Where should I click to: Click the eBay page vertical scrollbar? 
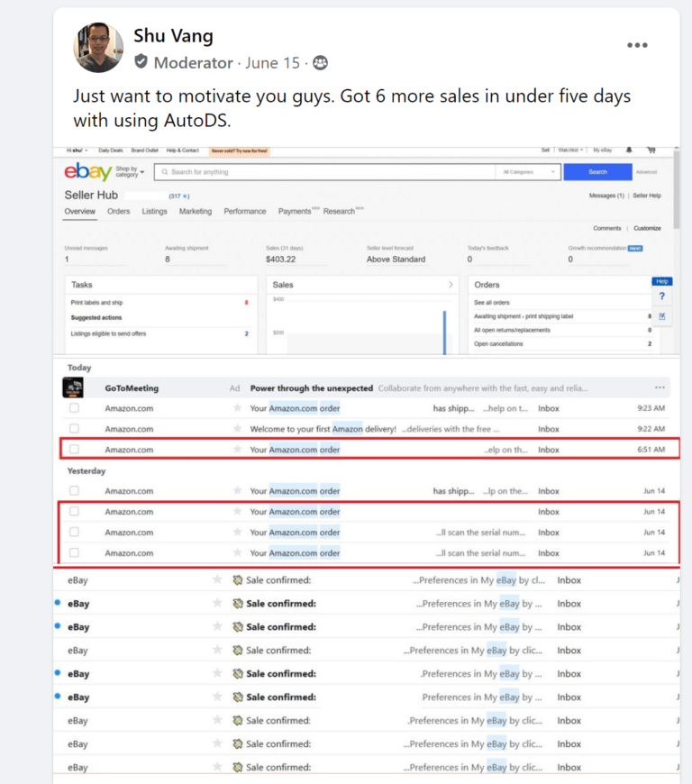coord(677,190)
